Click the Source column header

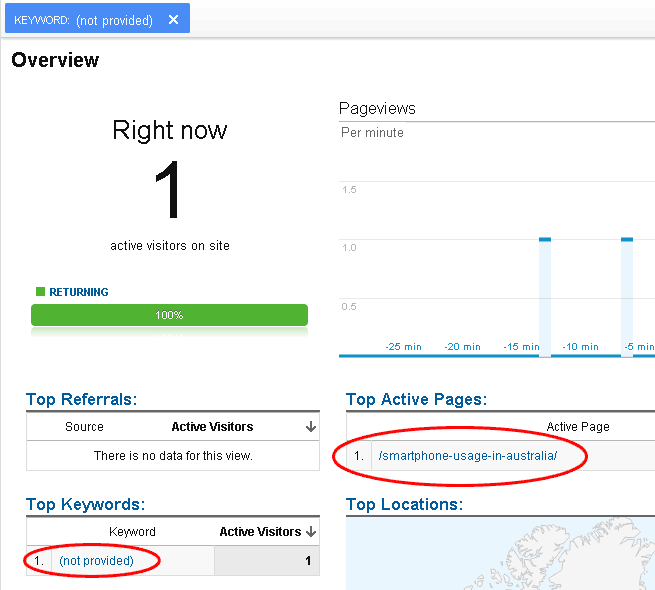coord(84,427)
